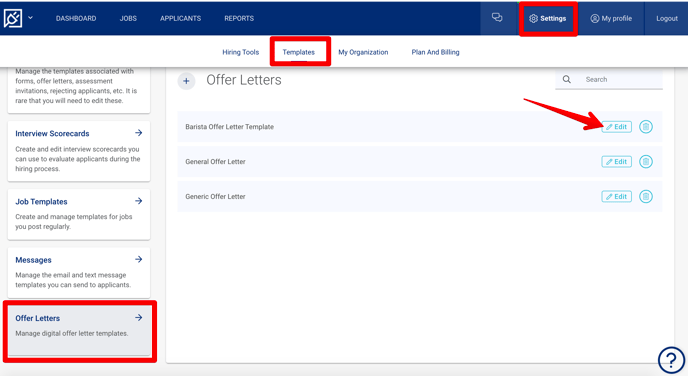The height and width of the screenshot is (376, 688).
Task: Edit the General Offer Letter
Action: pos(616,161)
